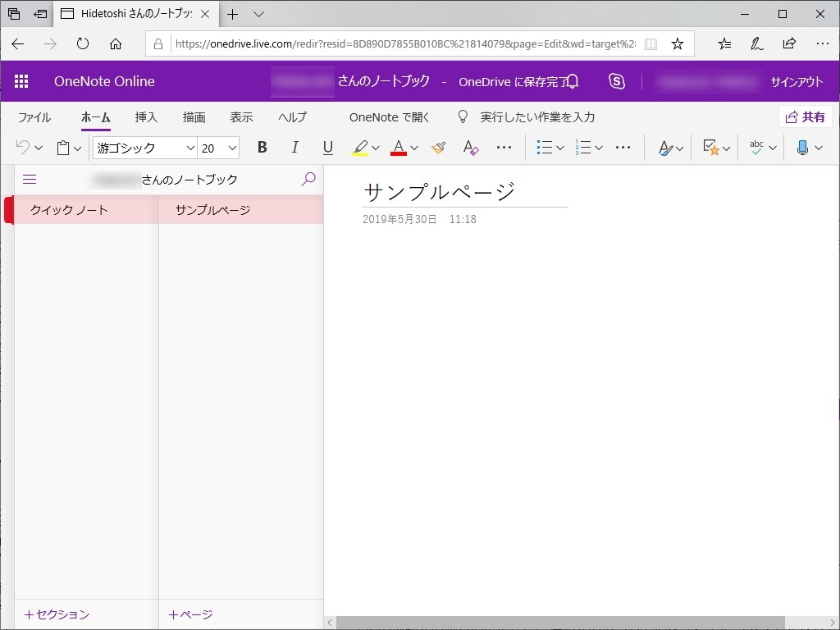Switch to the 挿入 ribbon tab

[146, 117]
